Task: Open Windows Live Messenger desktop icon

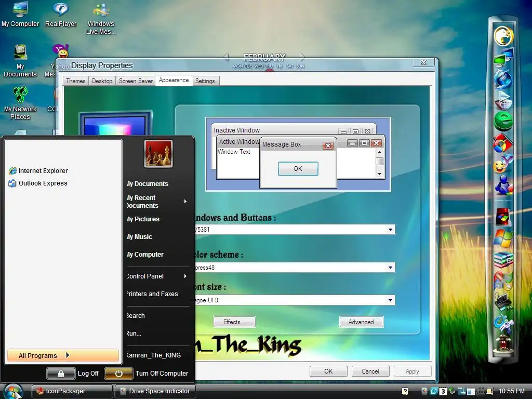Action: coord(101,18)
